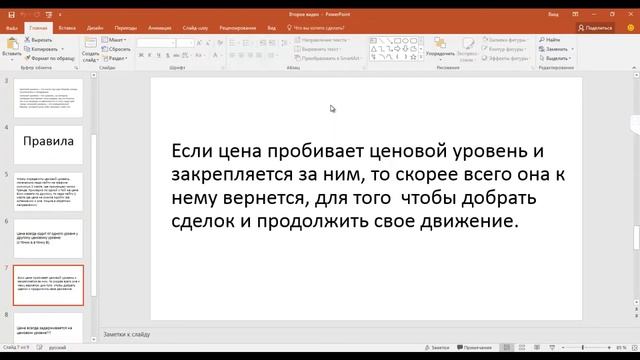Click the language indicator 'русский'

point(58,347)
